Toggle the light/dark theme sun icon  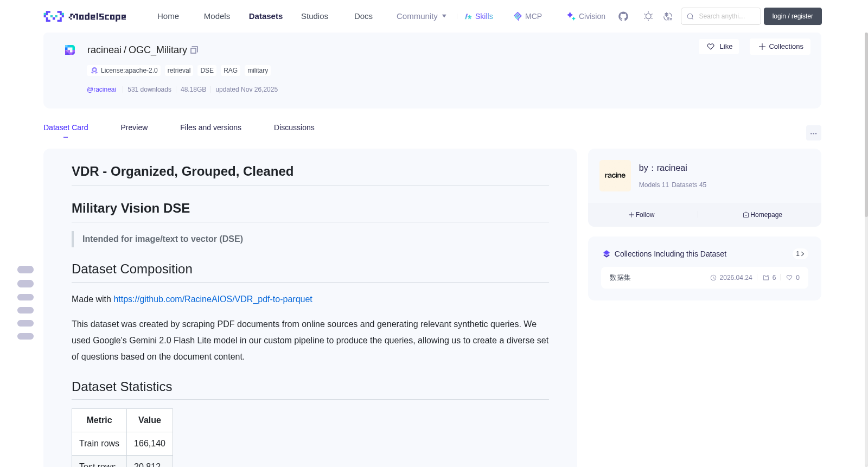[x=648, y=16]
